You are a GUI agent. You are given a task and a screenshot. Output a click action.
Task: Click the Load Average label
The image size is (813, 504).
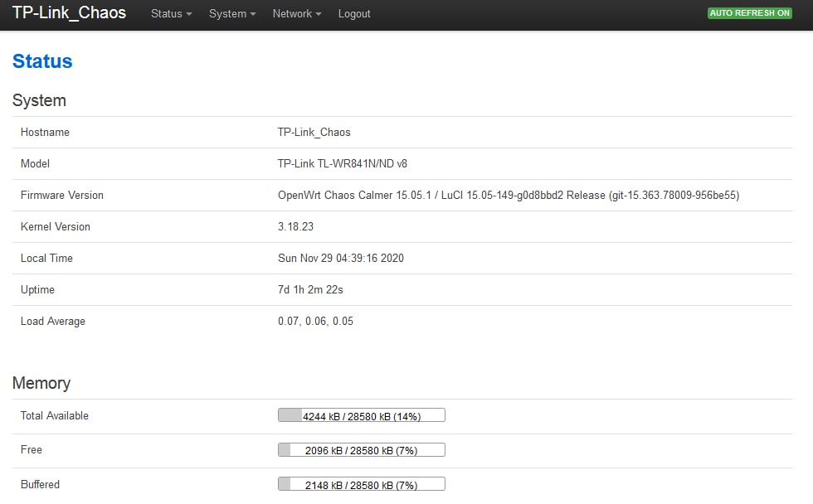(53, 321)
